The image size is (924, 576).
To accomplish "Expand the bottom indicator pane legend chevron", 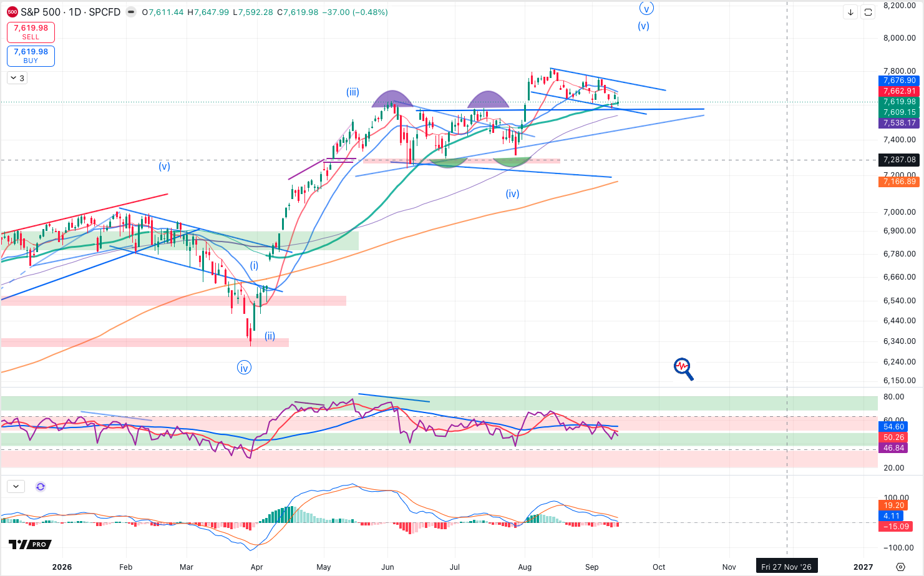I will click(16, 487).
